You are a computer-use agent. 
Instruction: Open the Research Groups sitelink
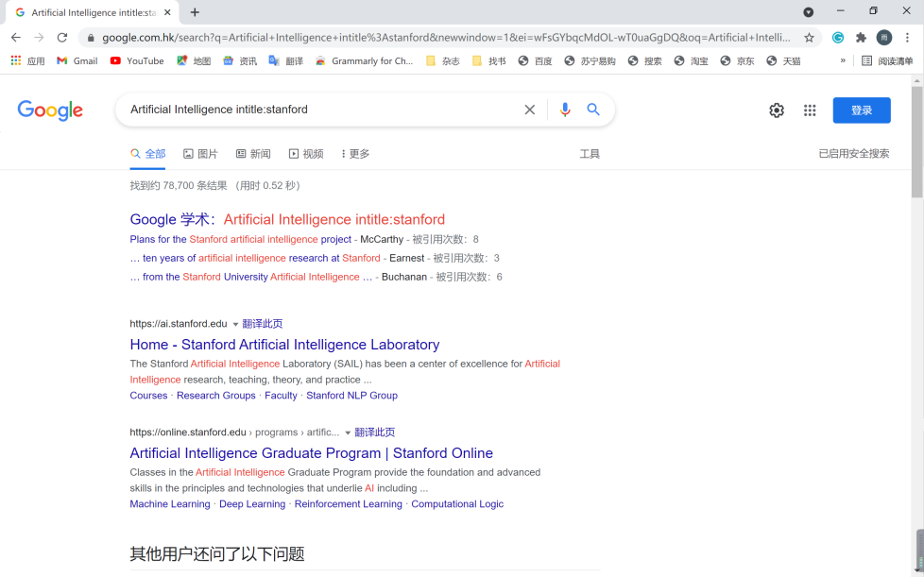pyautogui.click(x=216, y=396)
